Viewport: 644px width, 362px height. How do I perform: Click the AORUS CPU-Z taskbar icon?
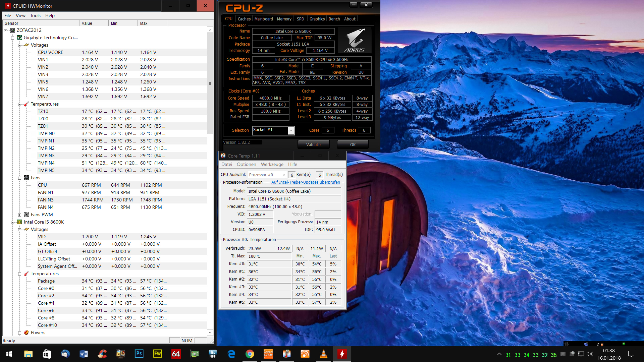point(268,354)
